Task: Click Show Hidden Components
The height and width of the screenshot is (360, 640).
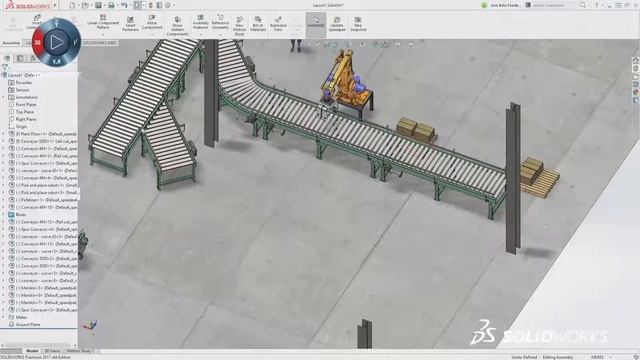Action: click(178, 26)
